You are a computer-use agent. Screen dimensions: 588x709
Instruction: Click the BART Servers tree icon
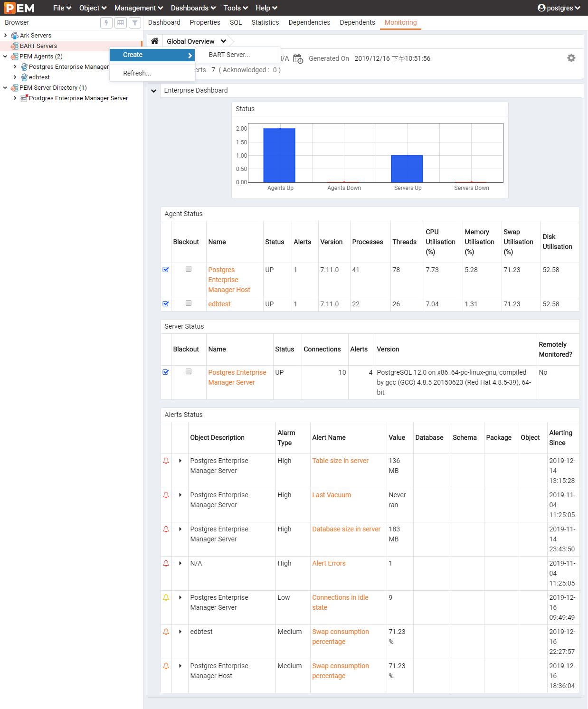pos(15,46)
